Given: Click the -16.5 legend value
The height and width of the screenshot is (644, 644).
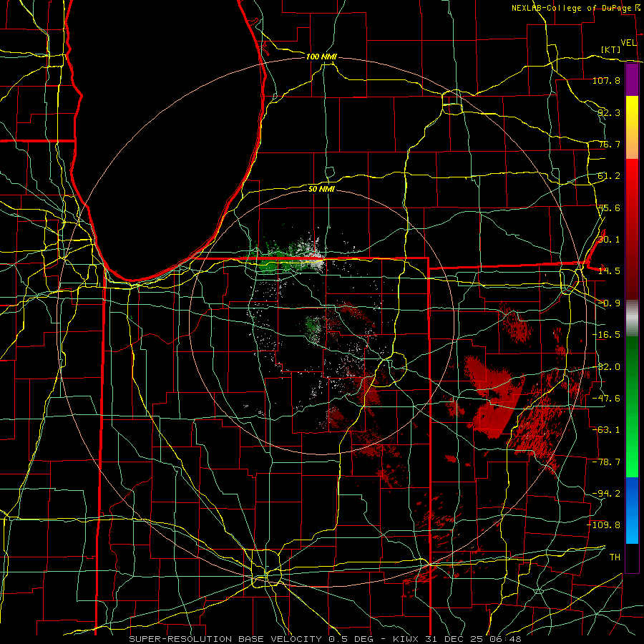Looking at the screenshot, I should tap(606, 335).
